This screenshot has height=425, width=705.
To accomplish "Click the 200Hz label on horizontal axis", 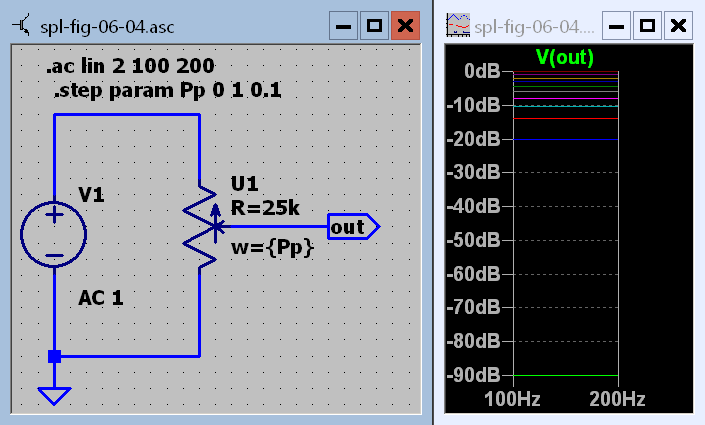I will pos(617,399).
